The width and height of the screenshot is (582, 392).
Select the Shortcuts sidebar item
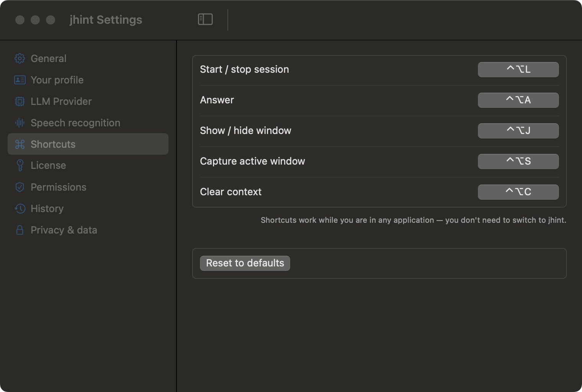tap(88, 144)
